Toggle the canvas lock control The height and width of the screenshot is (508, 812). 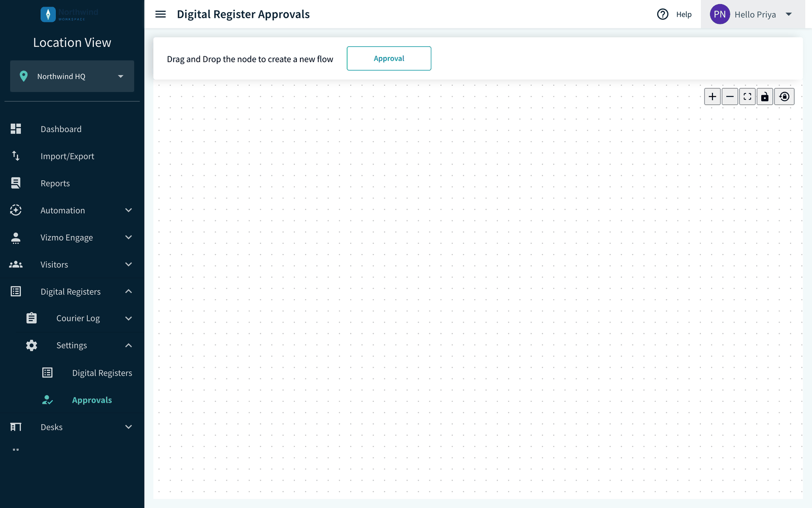coord(765,97)
